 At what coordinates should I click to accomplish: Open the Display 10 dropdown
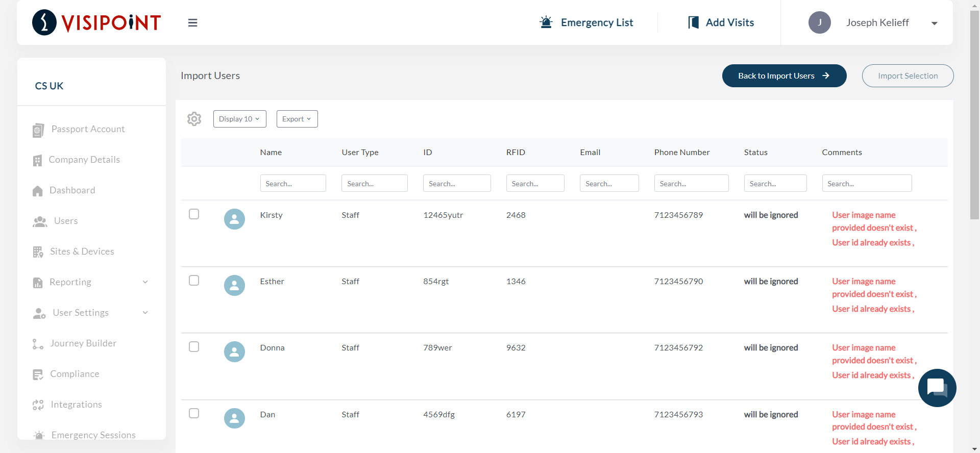(x=240, y=119)
